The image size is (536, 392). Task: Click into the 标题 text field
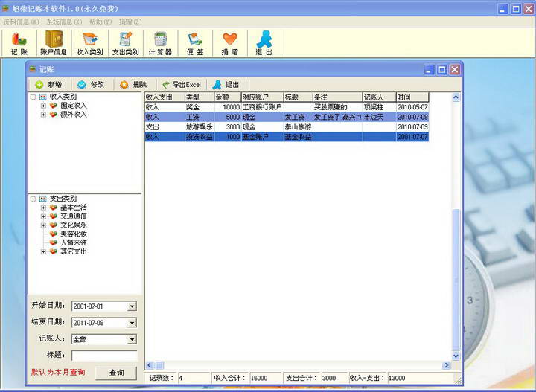[x=103, y=356]
